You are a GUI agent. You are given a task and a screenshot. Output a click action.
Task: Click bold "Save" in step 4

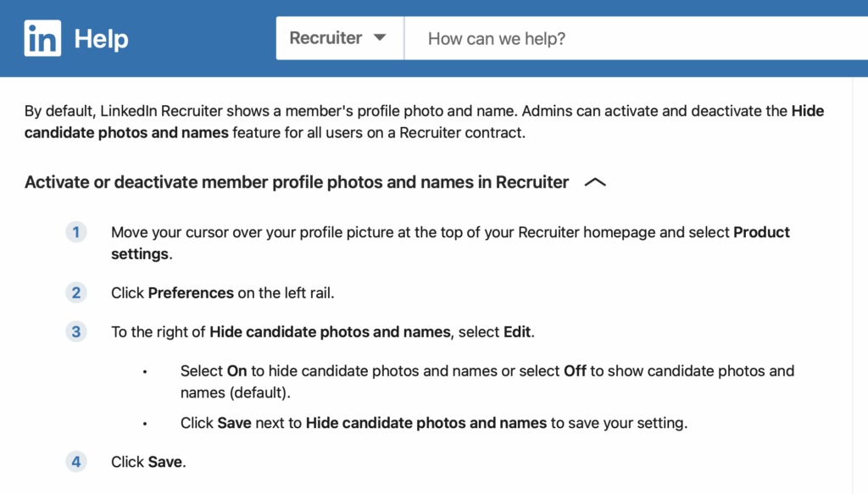point(165,462)
